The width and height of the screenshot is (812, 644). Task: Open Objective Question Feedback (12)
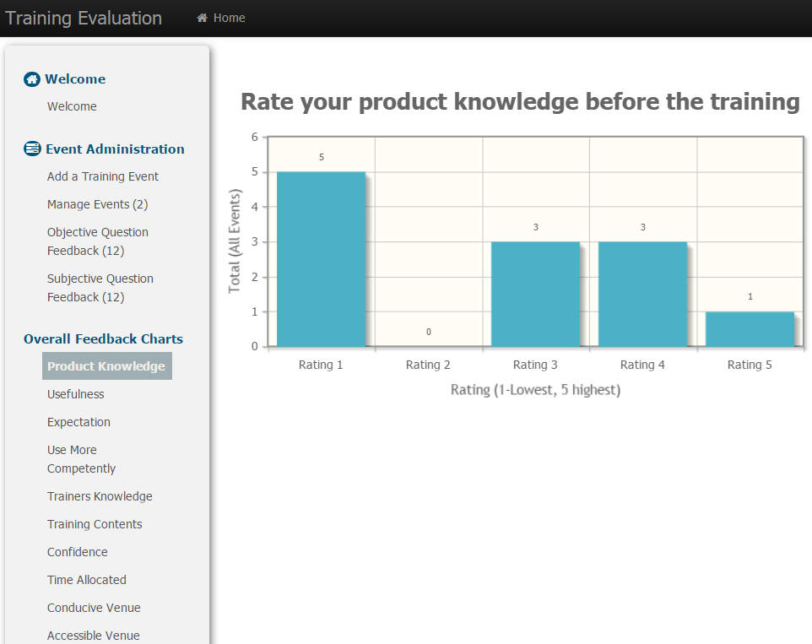[97, 241]
